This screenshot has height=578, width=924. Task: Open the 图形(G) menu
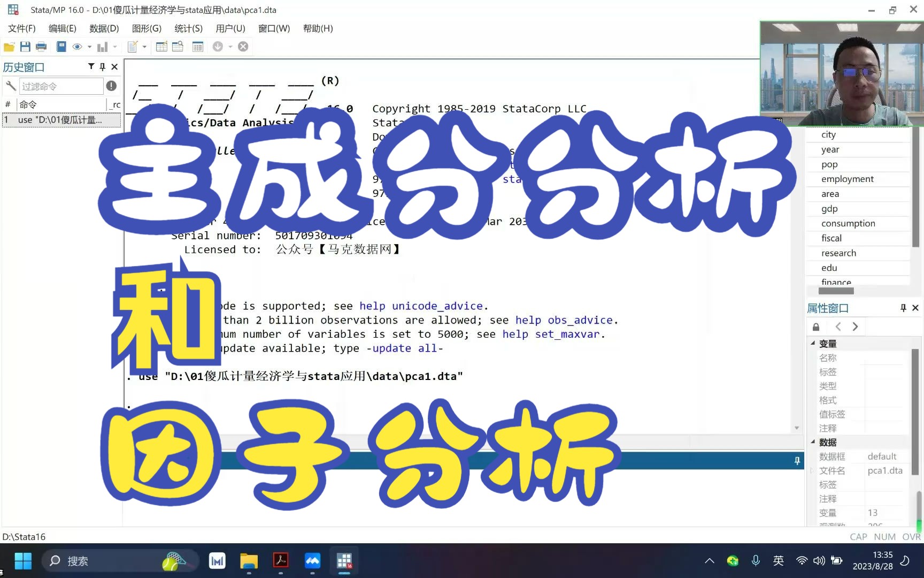point(147,28)
